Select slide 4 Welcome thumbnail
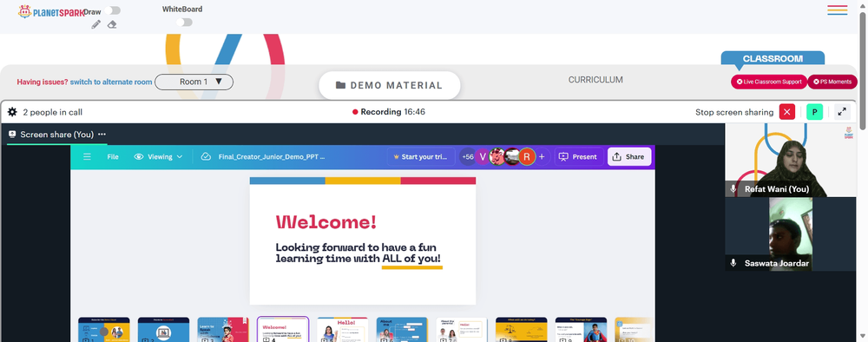 [283, 330]
